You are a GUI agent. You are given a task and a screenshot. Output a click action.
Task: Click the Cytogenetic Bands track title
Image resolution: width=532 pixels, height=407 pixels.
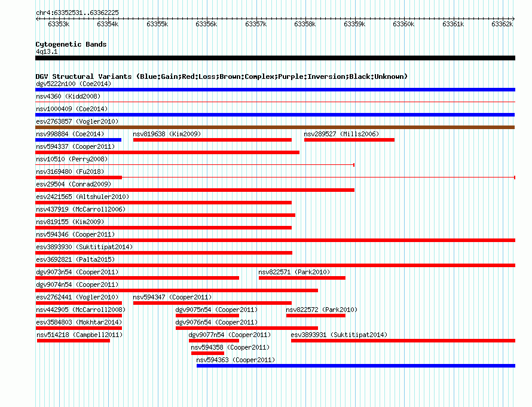71,44
